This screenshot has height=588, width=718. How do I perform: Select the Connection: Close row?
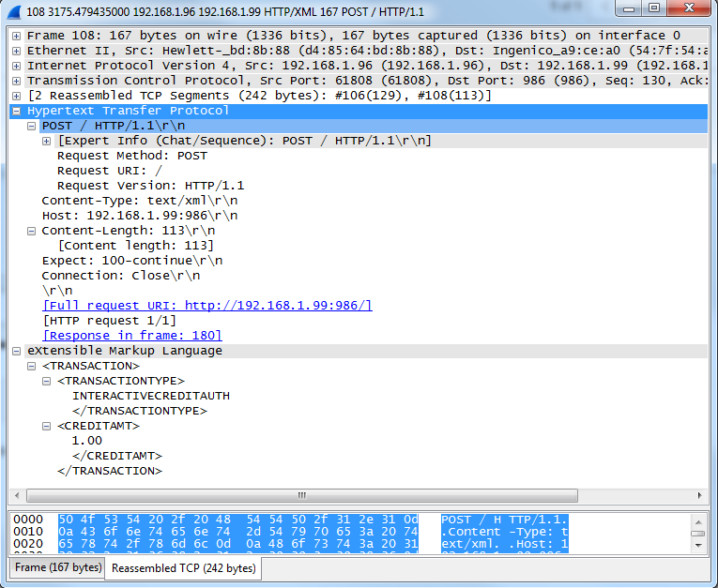[121, 276]
